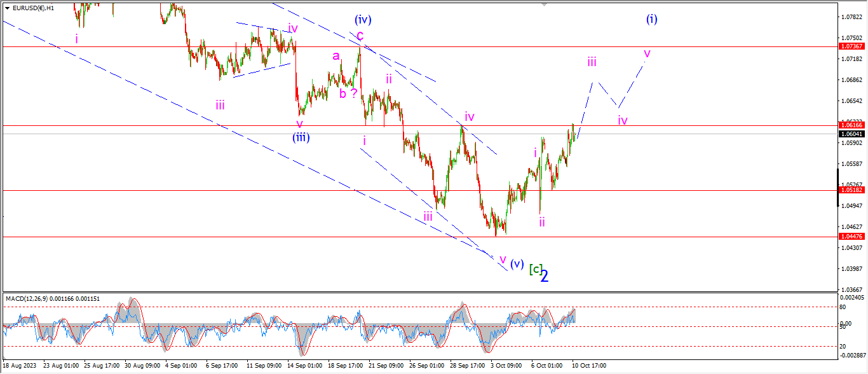Select the red 1.06166 price level tag
Image resolution: width=868 pixels, height=374 pixels.
(x=851, y=126)
